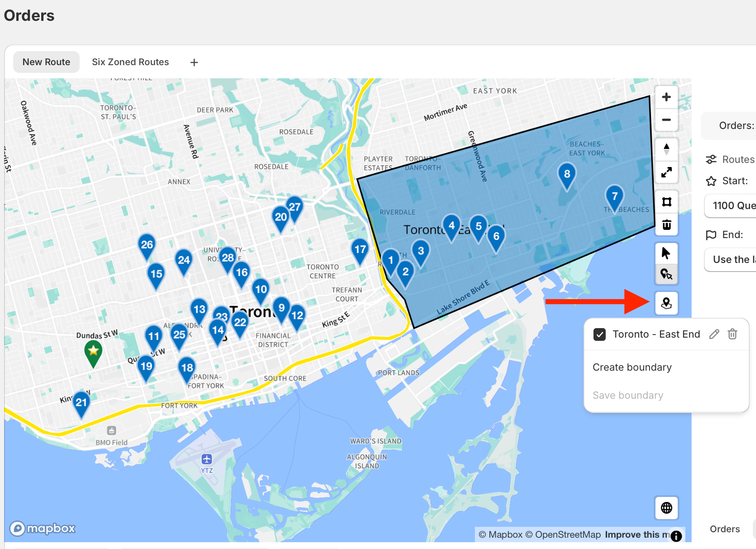Rename Toronto - East End with pencil icon
756x549 pixels.
click(x=714, y=334)
